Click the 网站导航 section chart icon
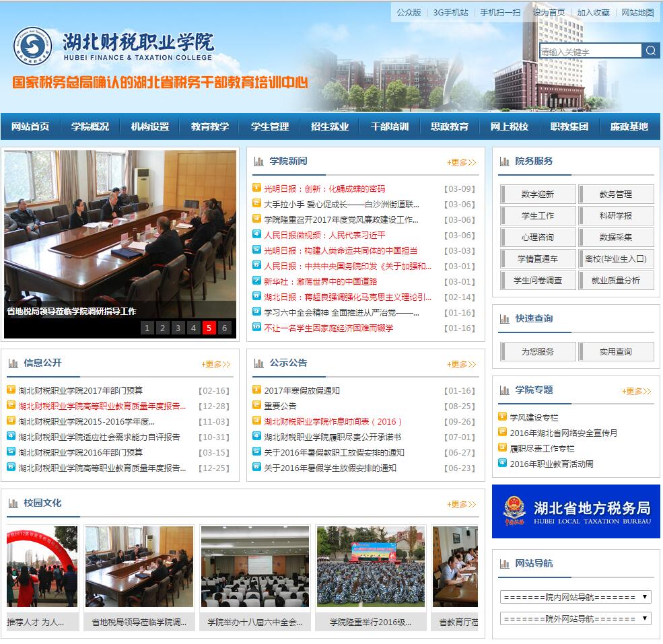 click(504, 564)
